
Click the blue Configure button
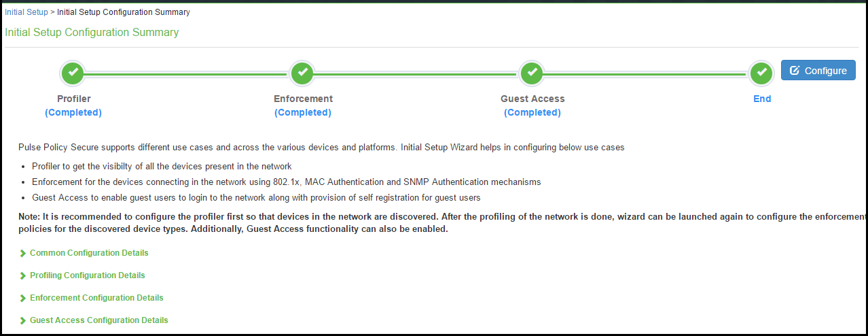818,71
